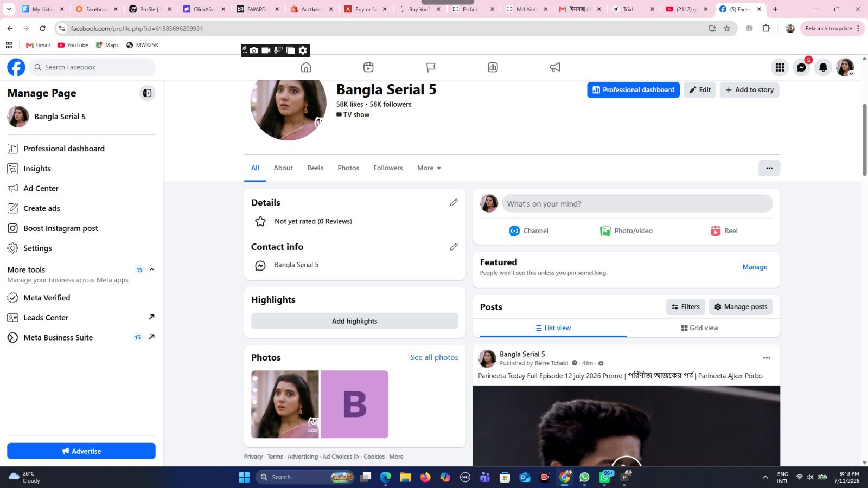This screenshot has width=868, height=488.
Task: Open the Facebook menu grid icon
Action: (780, 67)
